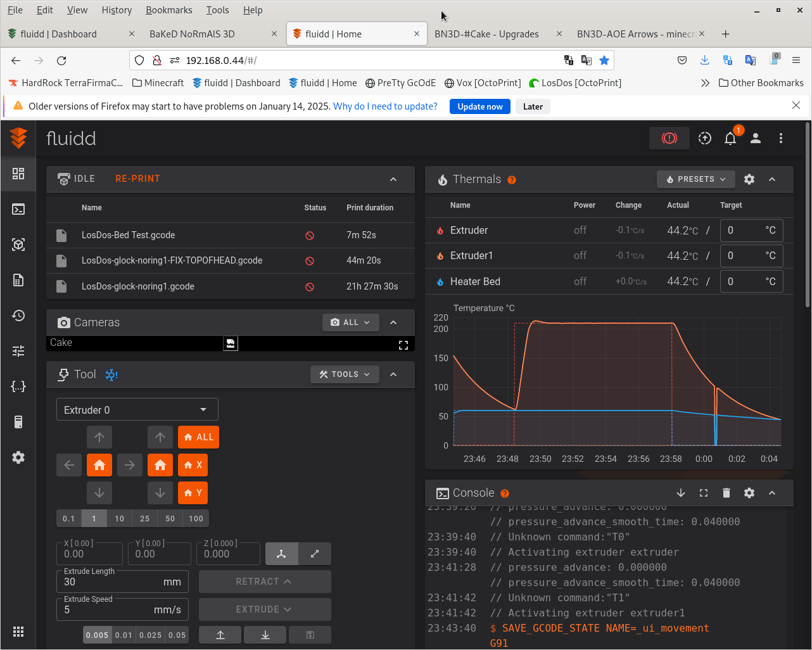This screenshot has width=812, height=650.
Task: Select 25 mm jog distance
Action: [145, 518]
